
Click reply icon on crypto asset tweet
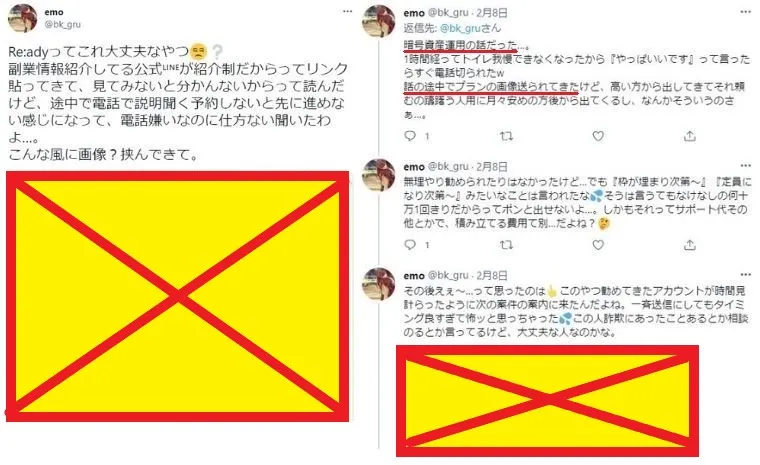[x=410, y=136]
